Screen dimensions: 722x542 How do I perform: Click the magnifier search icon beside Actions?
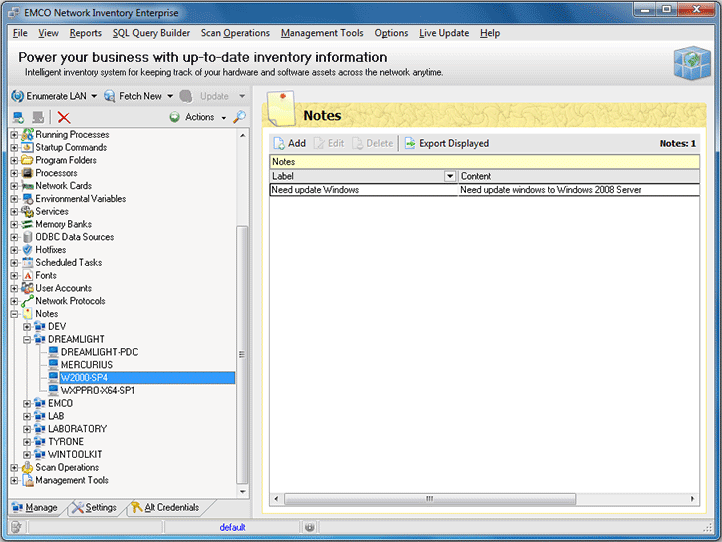pos(240,117)
